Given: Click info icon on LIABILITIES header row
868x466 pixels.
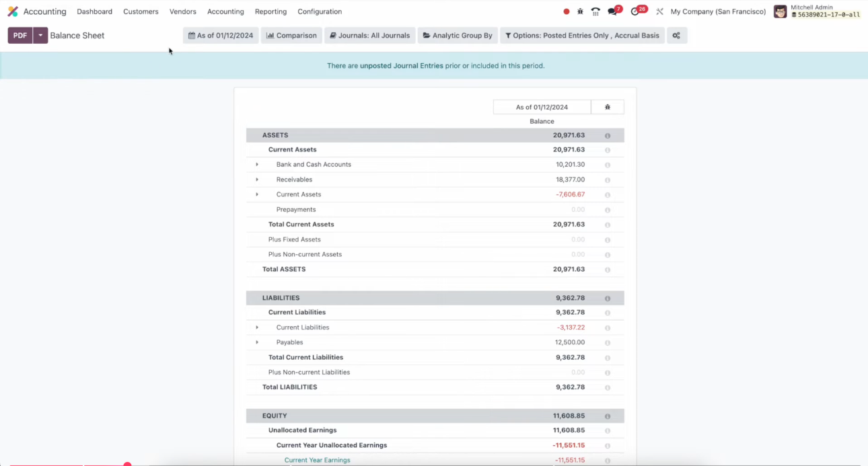Looking at the screenshot, I should pyautogui.click(x=608, y=299).
